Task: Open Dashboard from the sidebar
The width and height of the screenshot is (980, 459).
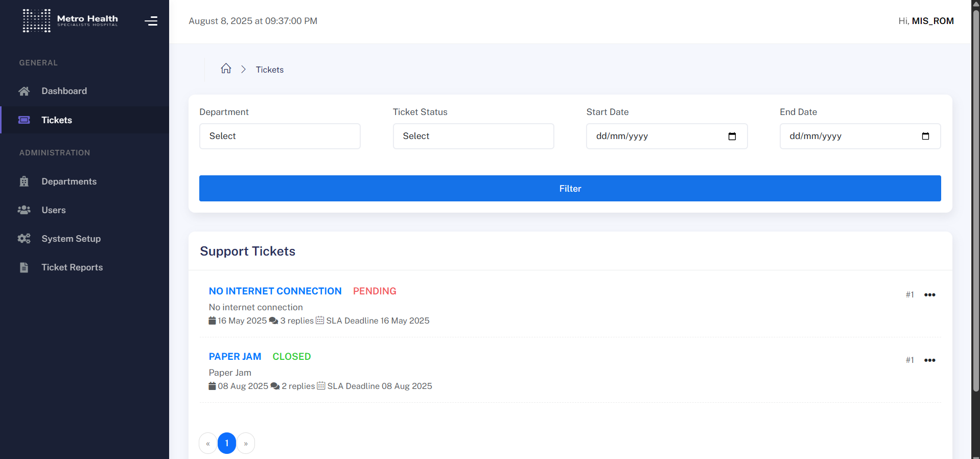Action: pos(64,91)
